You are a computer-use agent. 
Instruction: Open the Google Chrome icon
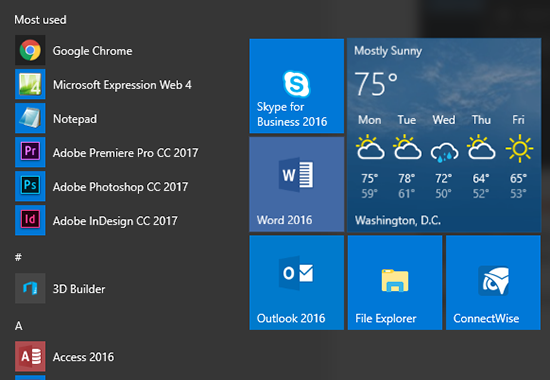tap(30, 50)
